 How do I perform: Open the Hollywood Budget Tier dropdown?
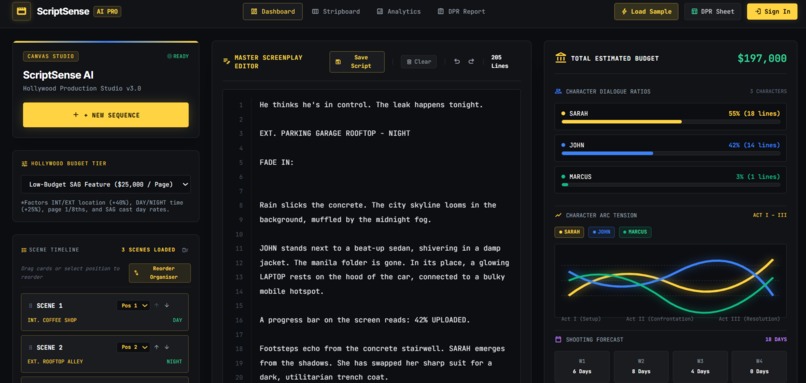pyautogui.click(x=106, y=184)
